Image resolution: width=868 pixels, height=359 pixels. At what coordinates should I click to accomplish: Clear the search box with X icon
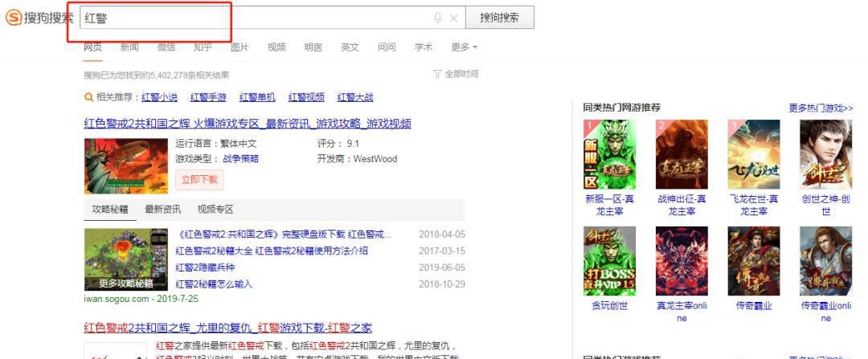point(454,18)
